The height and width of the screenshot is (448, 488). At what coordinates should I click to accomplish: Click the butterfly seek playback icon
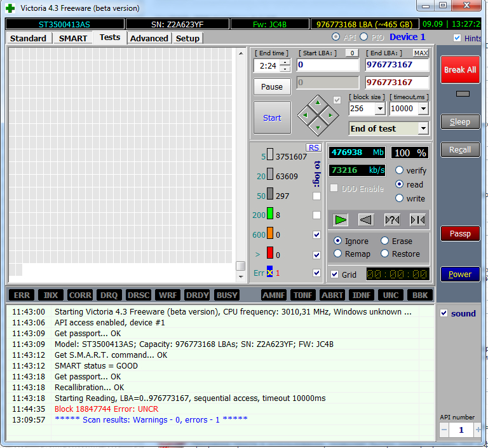[417, 220]
